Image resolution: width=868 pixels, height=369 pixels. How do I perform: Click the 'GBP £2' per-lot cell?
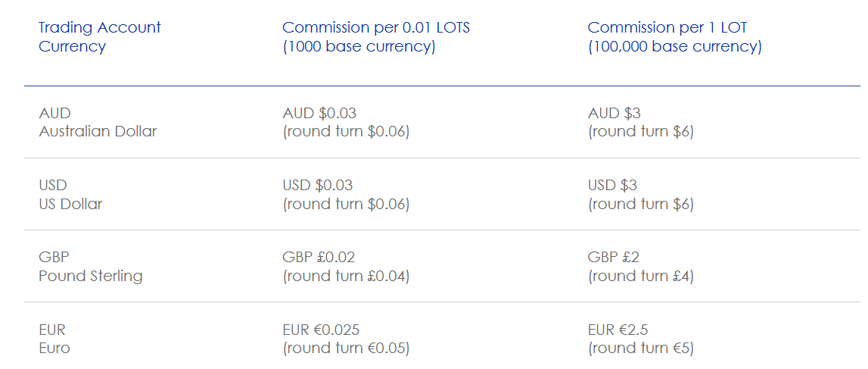pyautogui.click(x=614, y=258)
